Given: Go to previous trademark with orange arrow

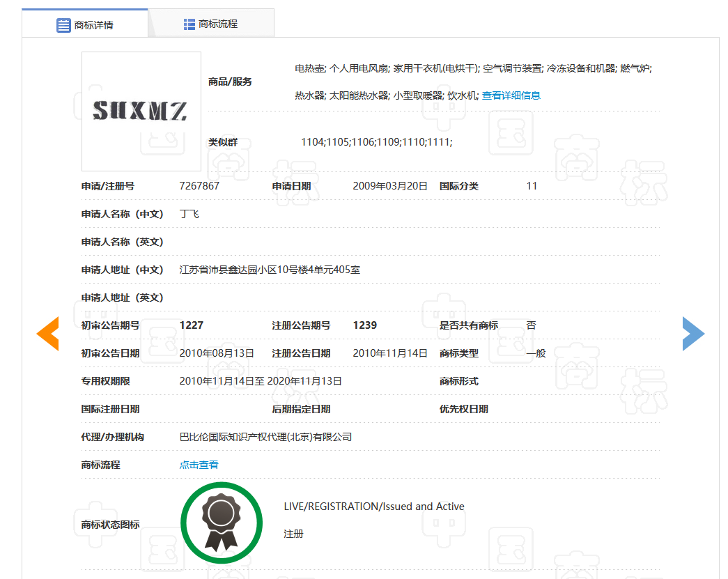Looking at the screenshot, I should click(x=47, y=333).
